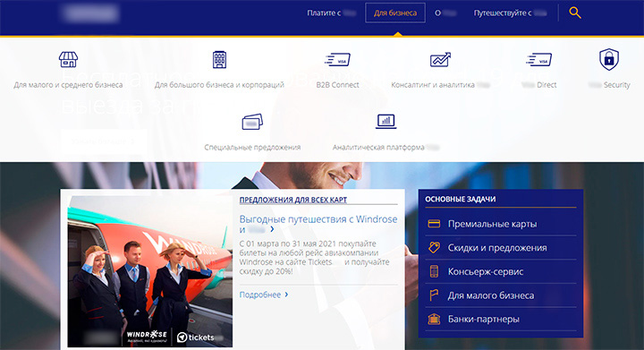Open the search magnifier icon

575,13
